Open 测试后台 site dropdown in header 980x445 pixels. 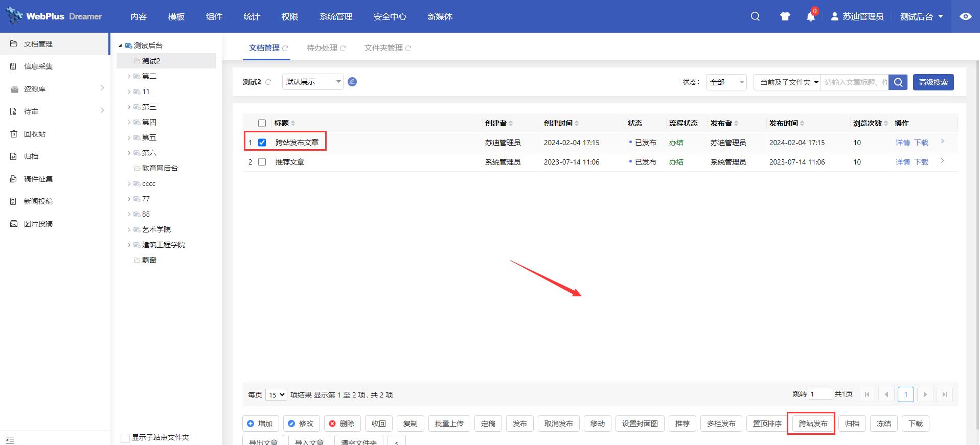click(922, 16)
